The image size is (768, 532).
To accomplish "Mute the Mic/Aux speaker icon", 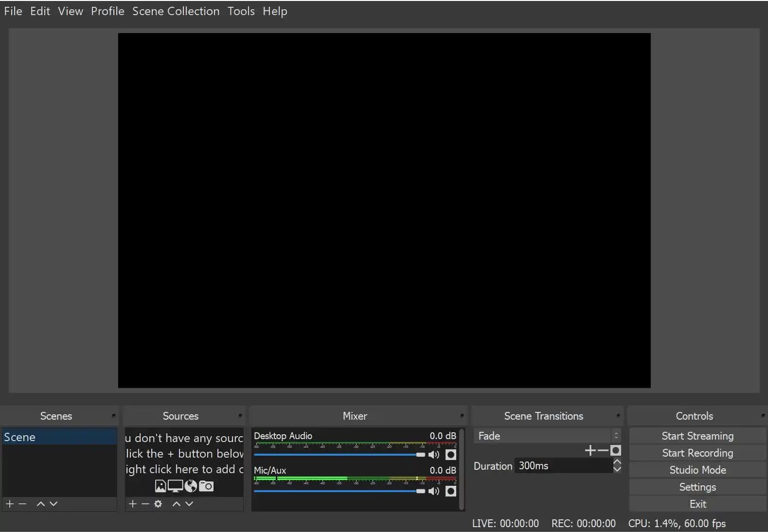I will tap(433, 491).
